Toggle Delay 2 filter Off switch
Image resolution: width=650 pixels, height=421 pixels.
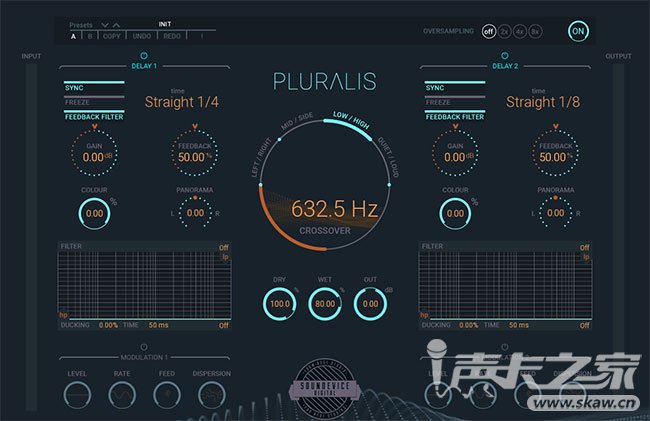585,247
